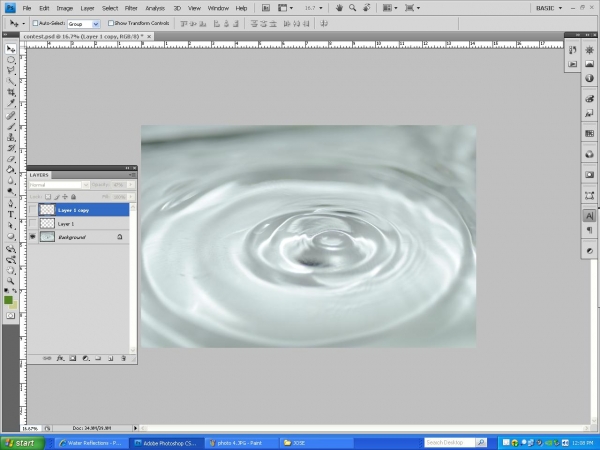Click the link layers icon
The height and width of the screenshot is (450, 600).
point(47,359)
